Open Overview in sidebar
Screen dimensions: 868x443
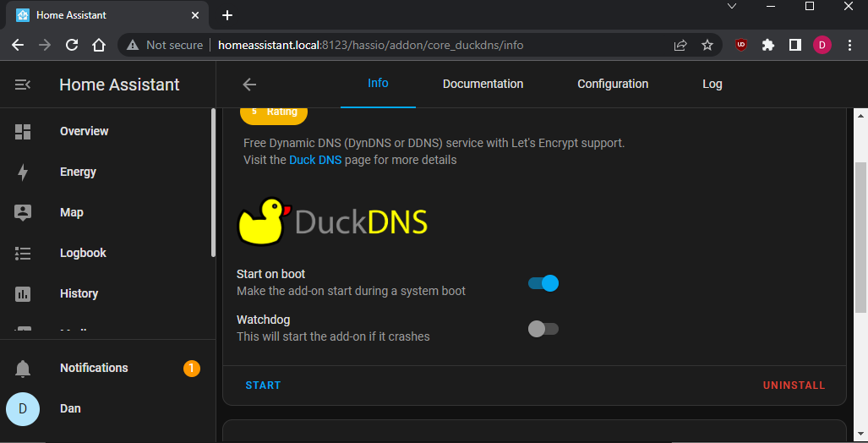[x=85, y=131]
